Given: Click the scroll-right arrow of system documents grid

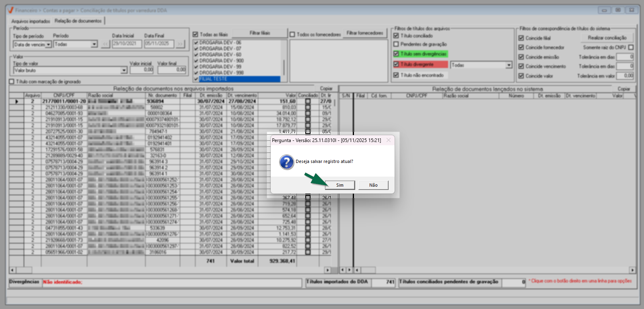Looking at the screenshot, I should [x=632, y=270].
